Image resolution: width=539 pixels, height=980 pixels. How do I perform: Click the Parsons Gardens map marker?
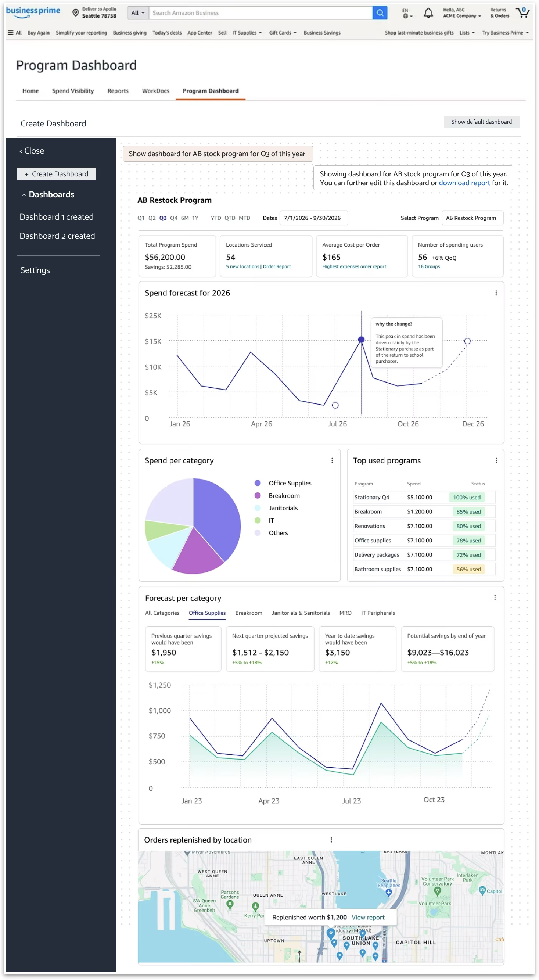pos(229,904)
